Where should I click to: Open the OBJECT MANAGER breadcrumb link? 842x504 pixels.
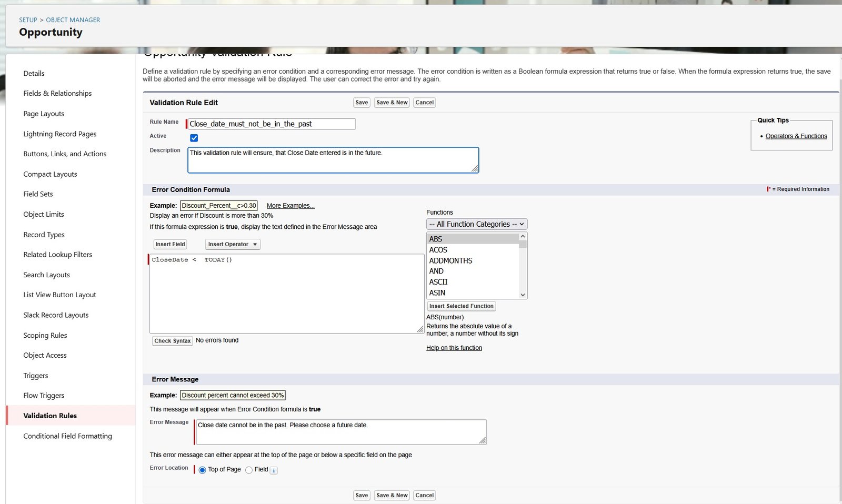(x=72, y=19)
